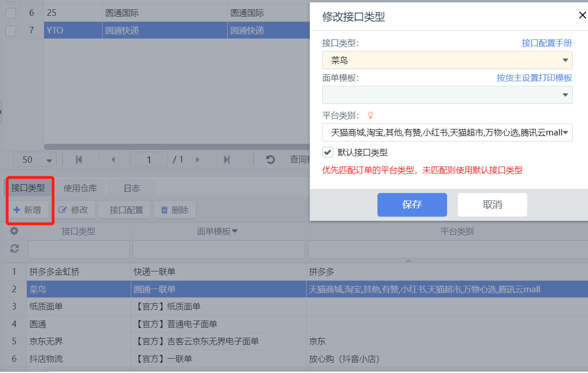Click the 拼多多 platform cell

coord(447,271)
